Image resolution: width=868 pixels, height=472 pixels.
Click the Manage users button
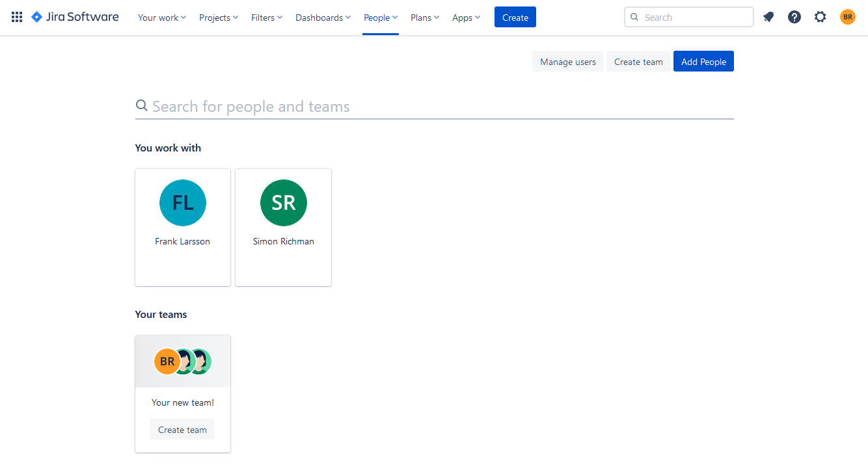tap(567, 60)
